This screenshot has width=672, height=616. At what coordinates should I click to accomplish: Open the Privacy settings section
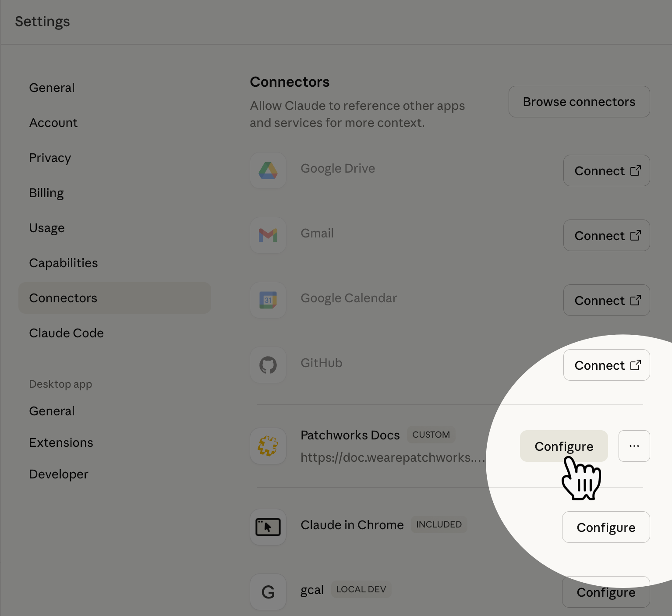point(50,158)
